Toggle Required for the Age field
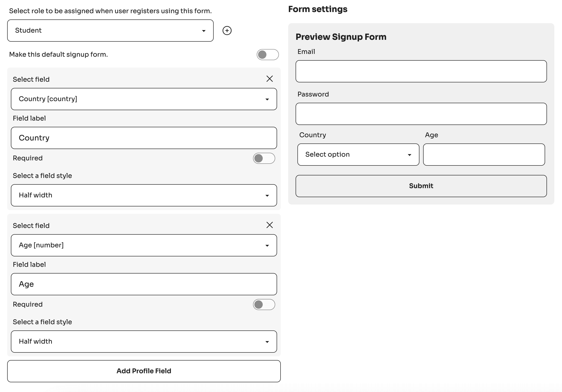This screenshot has height=392, width=562. pos(264,305)
